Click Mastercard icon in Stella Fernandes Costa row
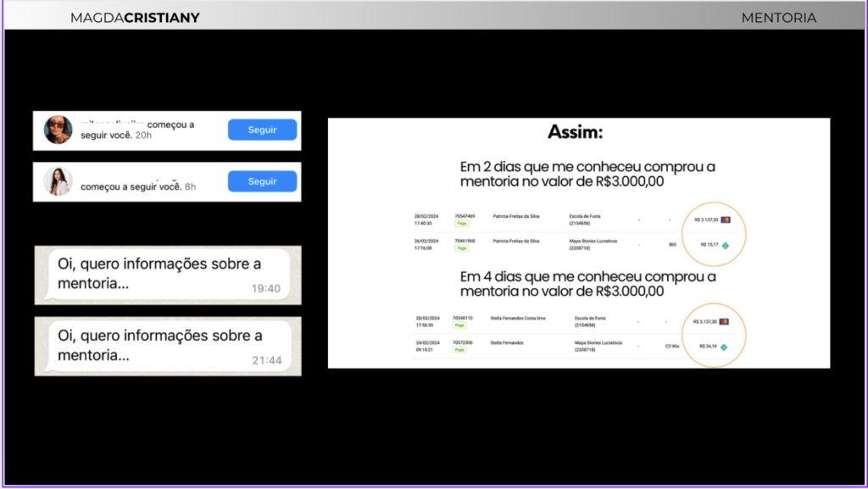The height and width of the screenshot is (489, 868). point(724,321)
